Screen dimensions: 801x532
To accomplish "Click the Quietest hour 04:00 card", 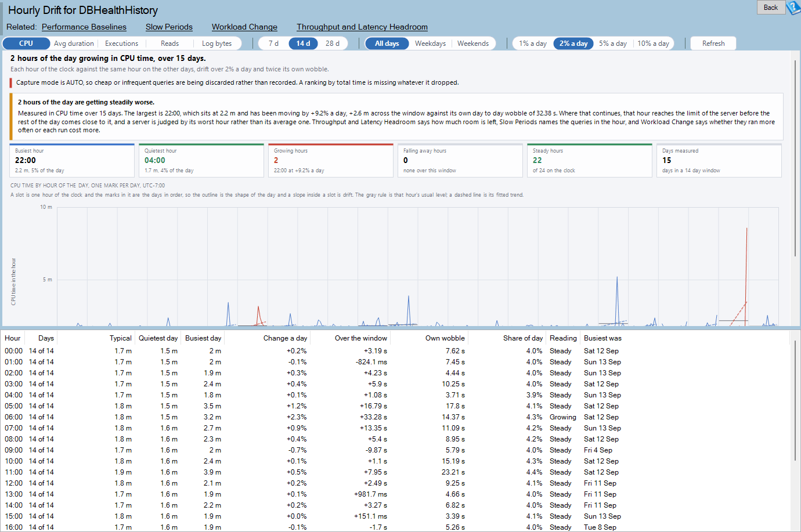I will tap(201, 160).
